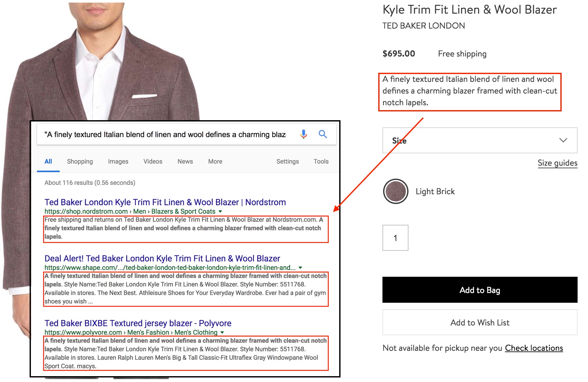Click the blue magnifier search icon

(323, 134)
